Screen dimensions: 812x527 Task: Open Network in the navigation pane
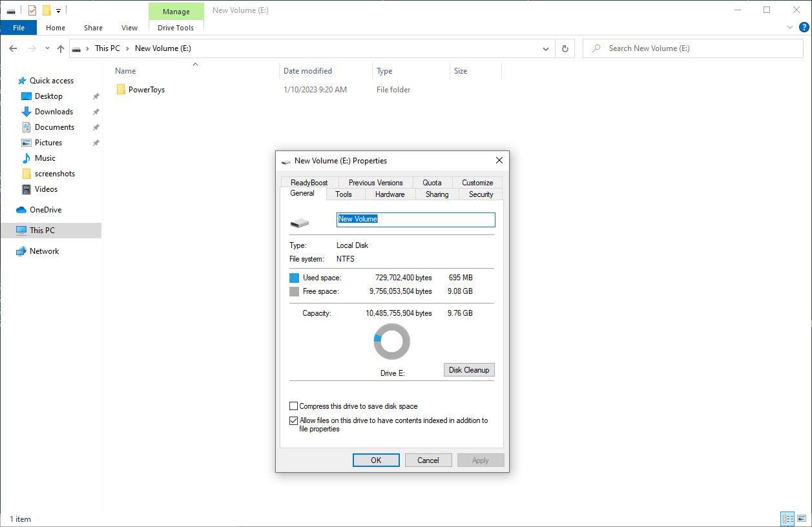point(44,251)
